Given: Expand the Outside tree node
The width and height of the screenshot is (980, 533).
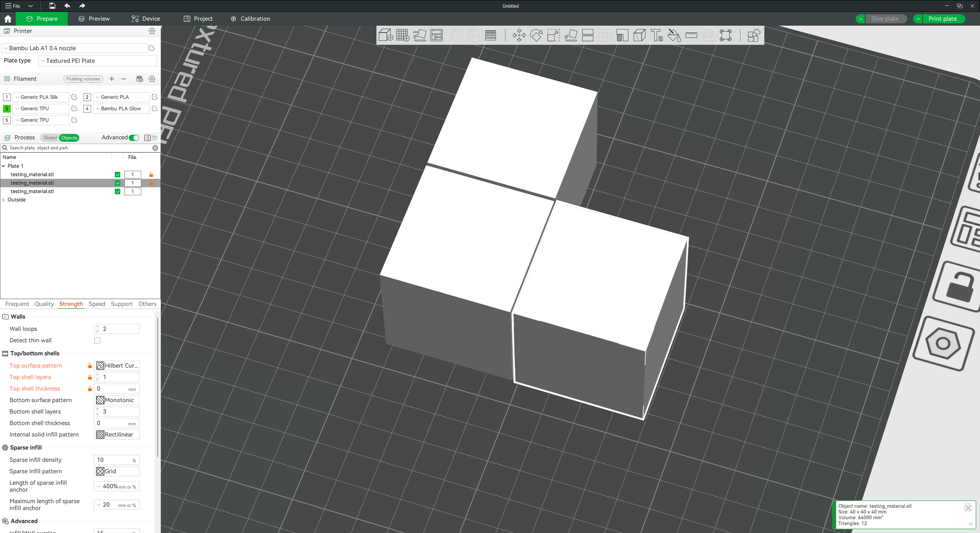Looking at the screenshot, I should pos(4,200).
